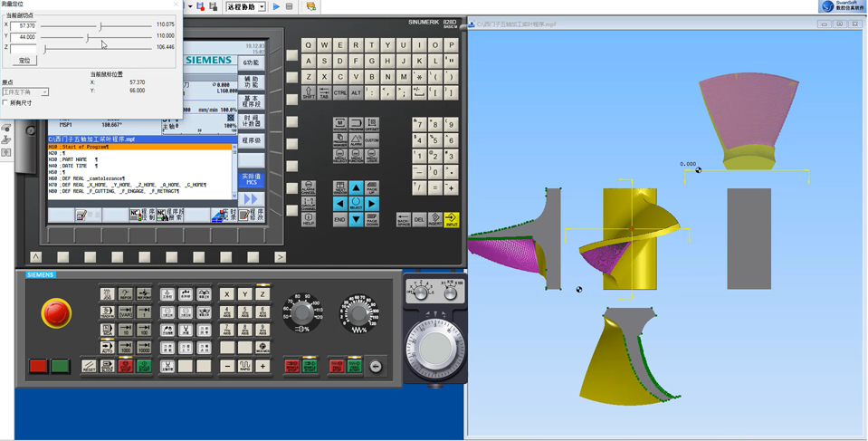Click the blue play button in toolbar
Screen dimensions: 868x441
click(x=276, y=6)
